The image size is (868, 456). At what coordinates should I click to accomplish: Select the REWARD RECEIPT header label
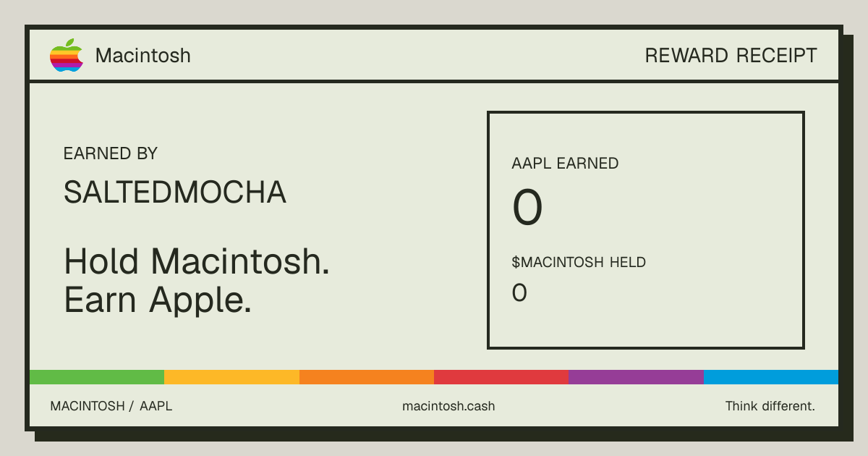731,56
